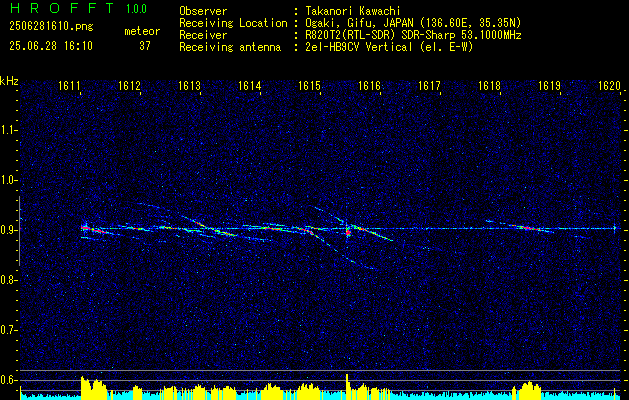Click version number 1.0.0
Viewport: 629px width, 400px height.
tap(136, 9)
